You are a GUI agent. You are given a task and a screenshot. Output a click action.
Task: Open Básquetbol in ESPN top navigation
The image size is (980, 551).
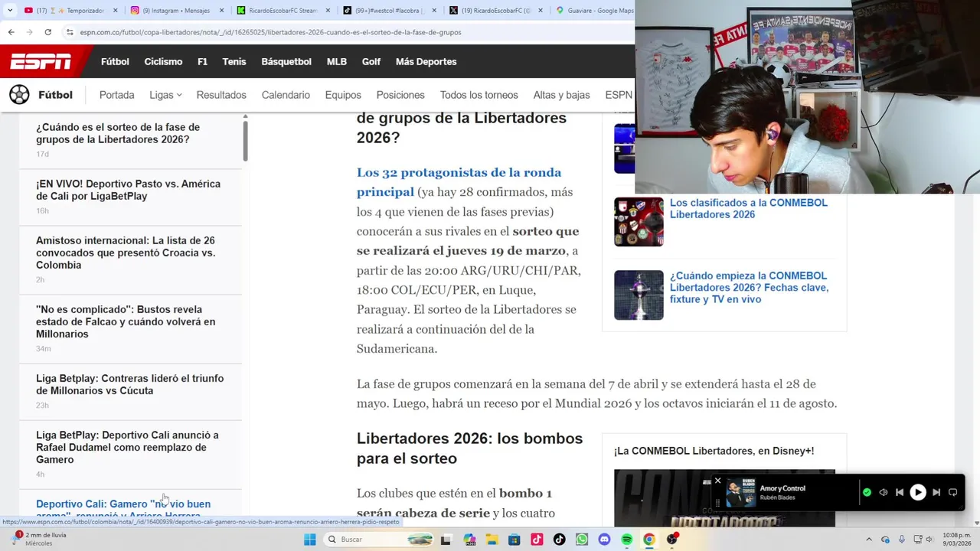pyautogui.click(x=286, y=61)
